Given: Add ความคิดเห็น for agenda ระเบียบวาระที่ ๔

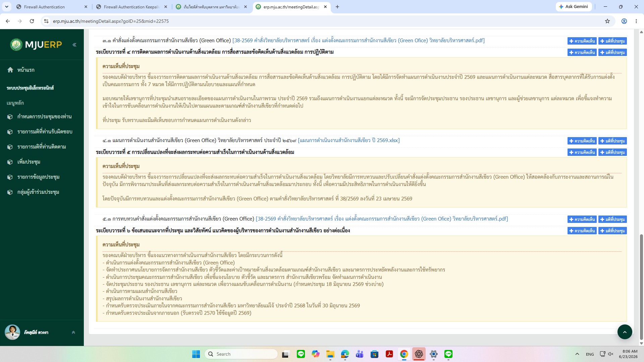Looking at the screenshot, I should tap(582, 52).
